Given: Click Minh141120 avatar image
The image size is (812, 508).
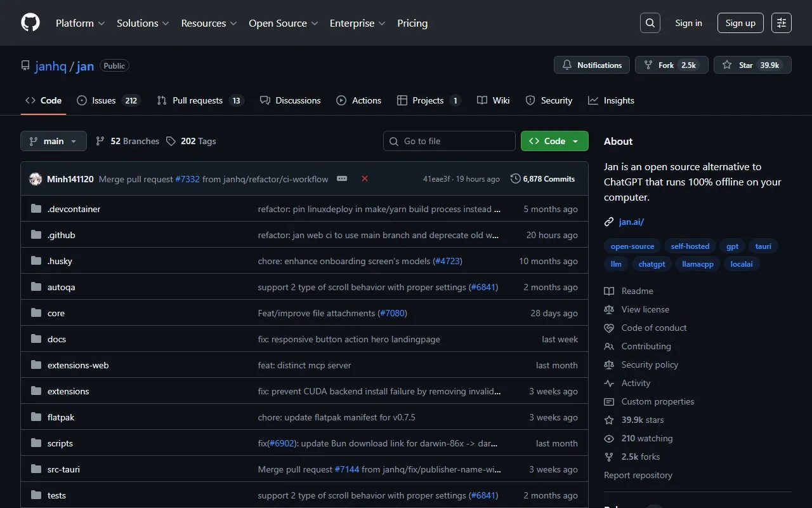Looking at the screenshot, I should pos(36,179).
